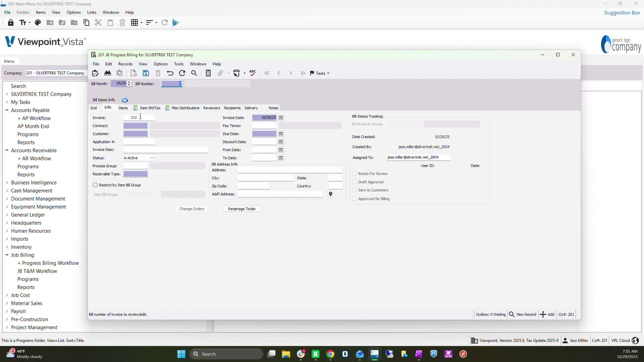Click the copy icon in main toolbar
The height and width of the screenshot is (362, 644).
86,23
